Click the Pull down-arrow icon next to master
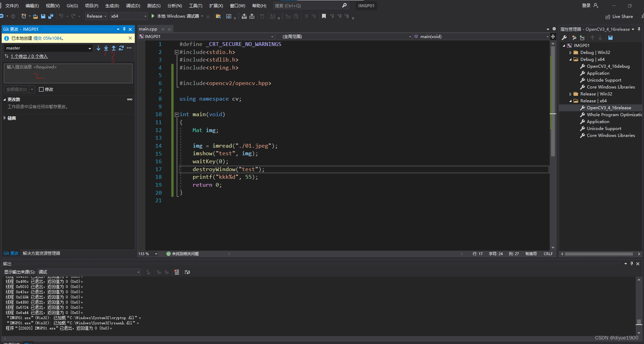 (x=106, y=48)
